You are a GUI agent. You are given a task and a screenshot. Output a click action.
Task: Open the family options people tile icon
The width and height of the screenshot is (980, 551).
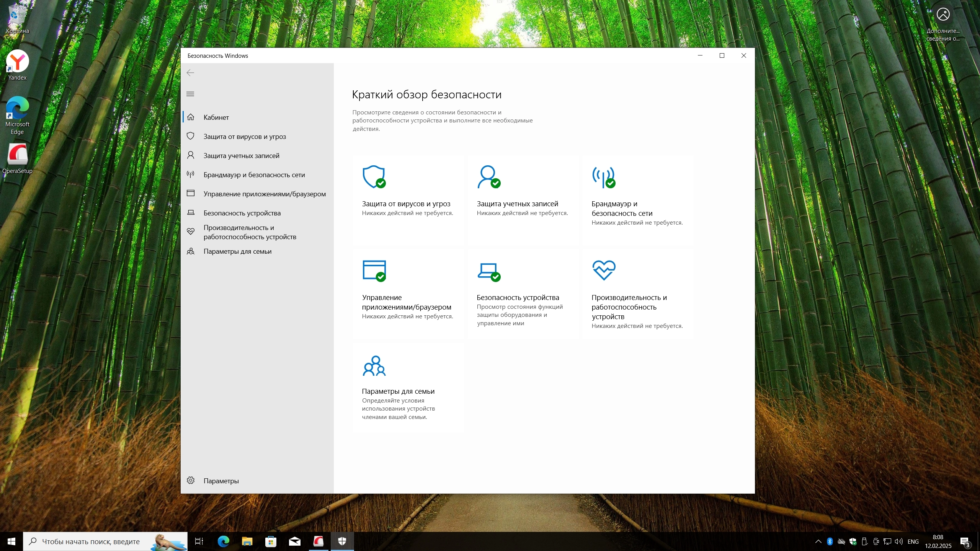point(374,366)
